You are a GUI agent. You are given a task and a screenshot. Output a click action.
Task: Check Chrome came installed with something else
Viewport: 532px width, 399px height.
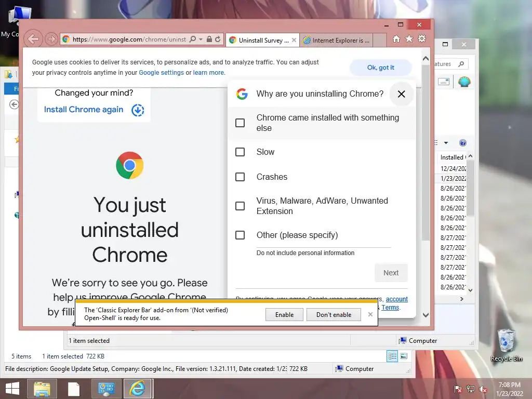click(x=240, y=123)
